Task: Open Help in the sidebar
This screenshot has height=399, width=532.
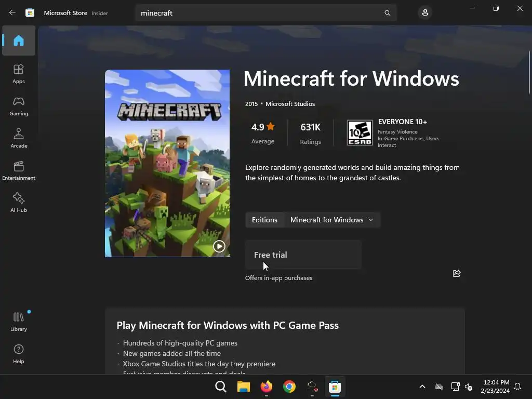Action: tap(19, 354)
